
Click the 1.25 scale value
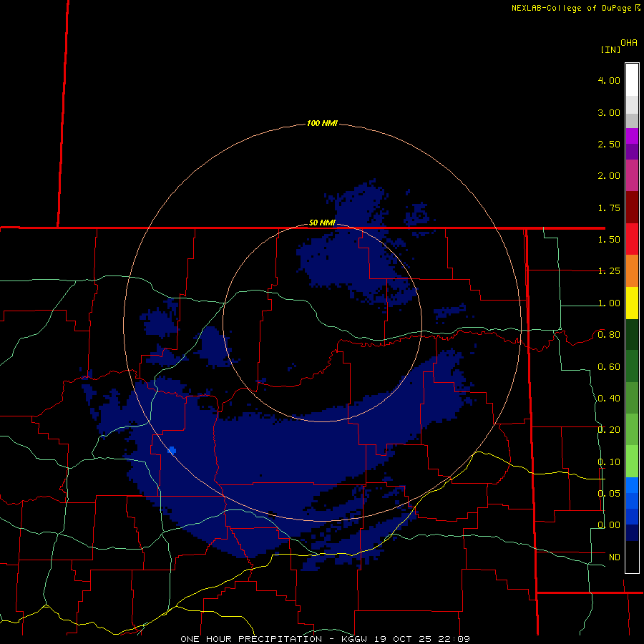pos(609,271)
